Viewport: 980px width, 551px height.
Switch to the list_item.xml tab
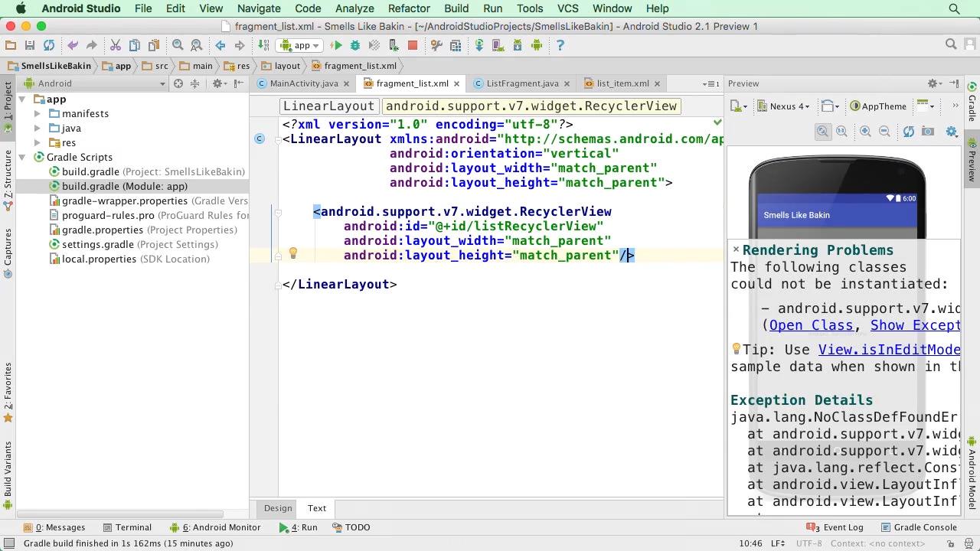[x=622, y=83]
